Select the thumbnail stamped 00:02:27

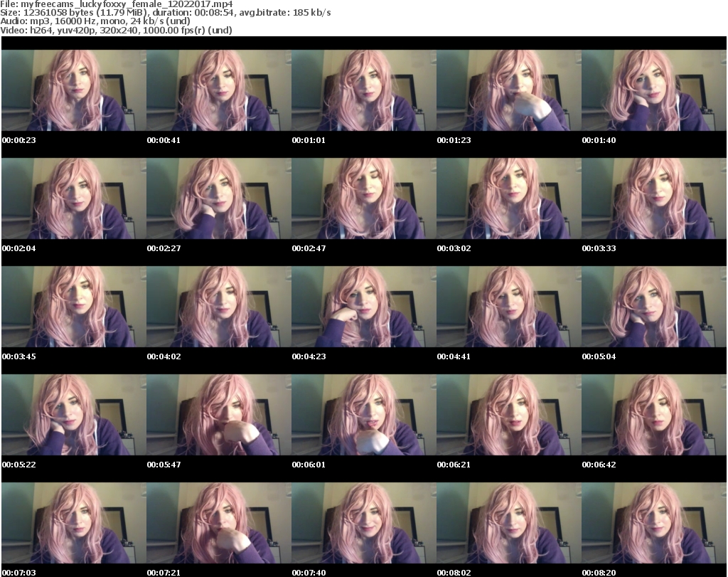click(219, 198)
